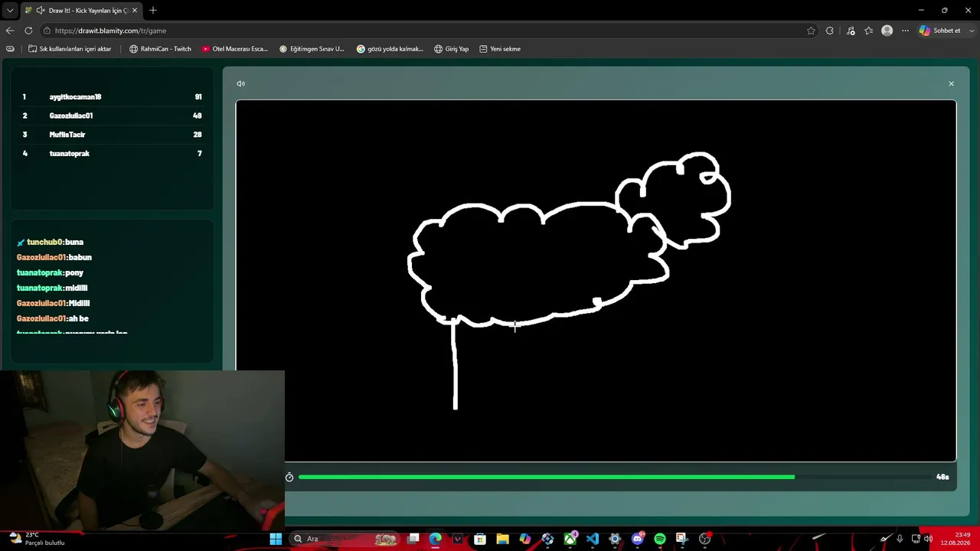Select player MuflisTacir in leaderboard
This screenshot has height=551, width=980.
(112, 135)
